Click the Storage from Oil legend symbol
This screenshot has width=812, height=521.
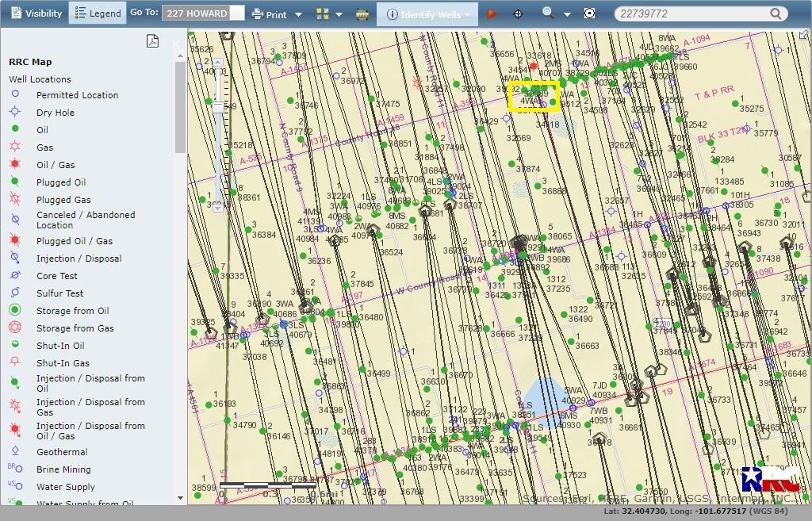click(x=15, y=310)
